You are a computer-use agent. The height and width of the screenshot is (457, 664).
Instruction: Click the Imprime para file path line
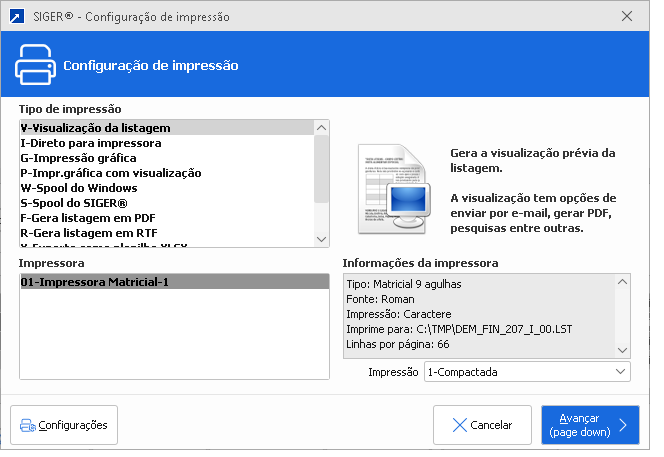[459, 330]
